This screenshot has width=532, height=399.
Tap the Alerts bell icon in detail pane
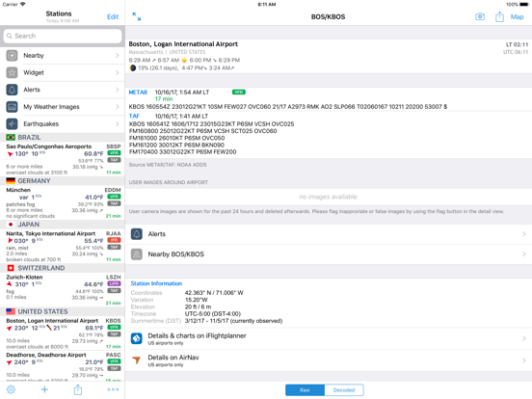click(137, 234)
